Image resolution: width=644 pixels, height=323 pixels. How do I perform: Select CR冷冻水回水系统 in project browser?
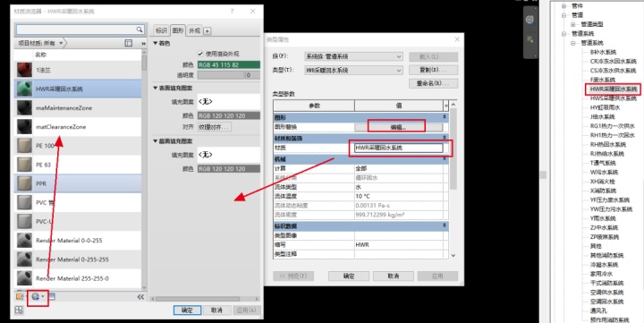pos(614,61)
